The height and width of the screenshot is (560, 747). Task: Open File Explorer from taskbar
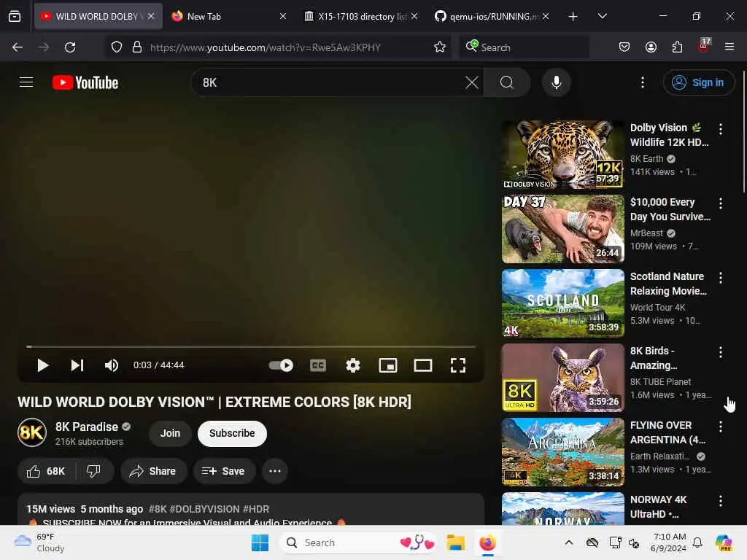point(455,542)
